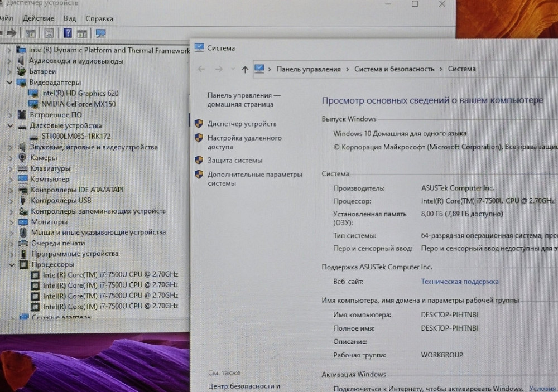Click the show/hide console tree toolbar icon
The height and width of the screenshot is (392, 558).
click(x=30, y=33)
